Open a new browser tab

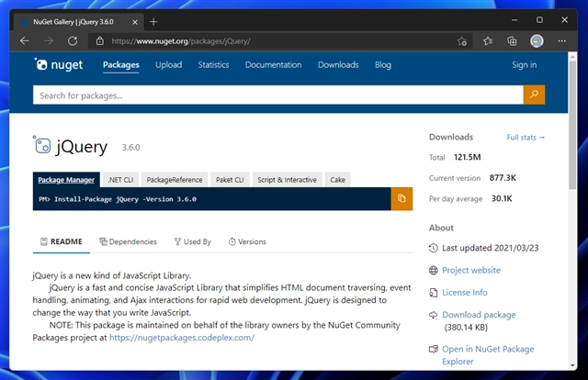coord(153,22)
